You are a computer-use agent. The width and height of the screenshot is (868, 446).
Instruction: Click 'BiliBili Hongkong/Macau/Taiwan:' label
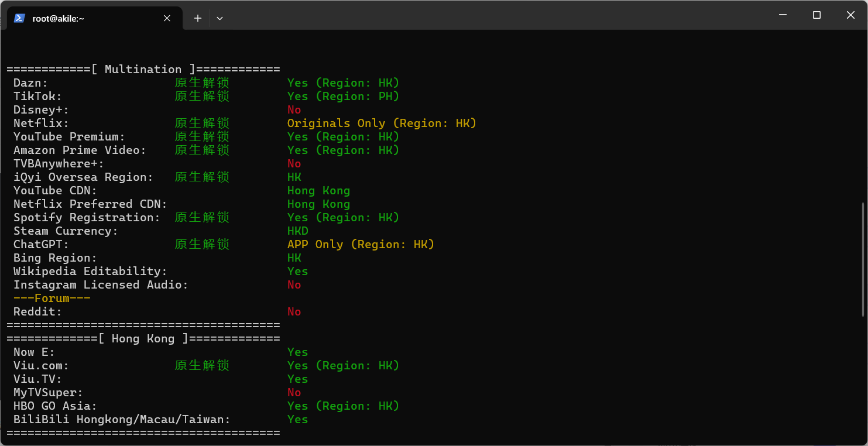[x=122, y=419]
